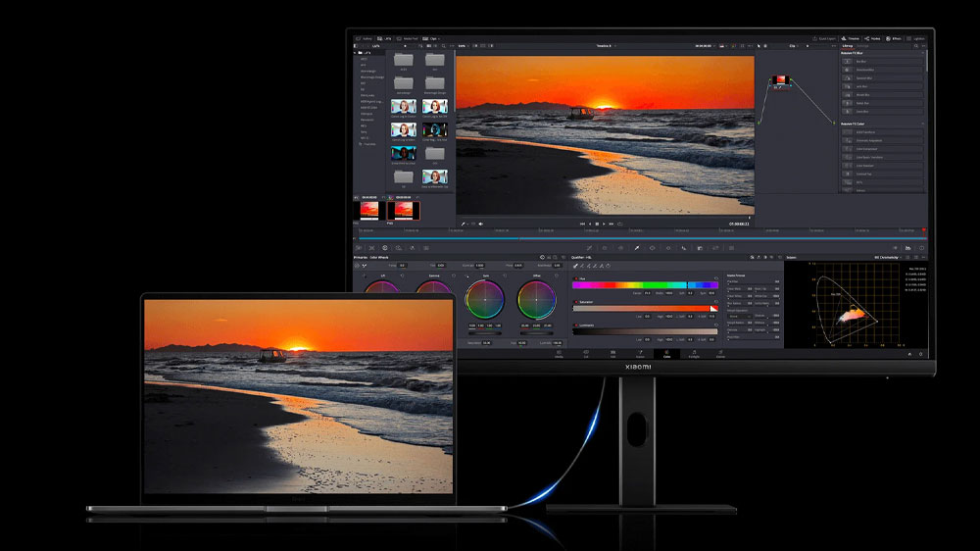Collapse the Resolve FX Color section
Image resolution: width=980 pixels, height=551 pixels.
click(x=922, y=124)
